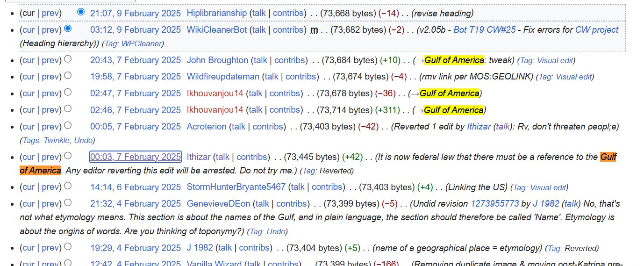
Task: Click the minor edit 'm' marker
Action: pyautogui.click(x=314, y=30)
